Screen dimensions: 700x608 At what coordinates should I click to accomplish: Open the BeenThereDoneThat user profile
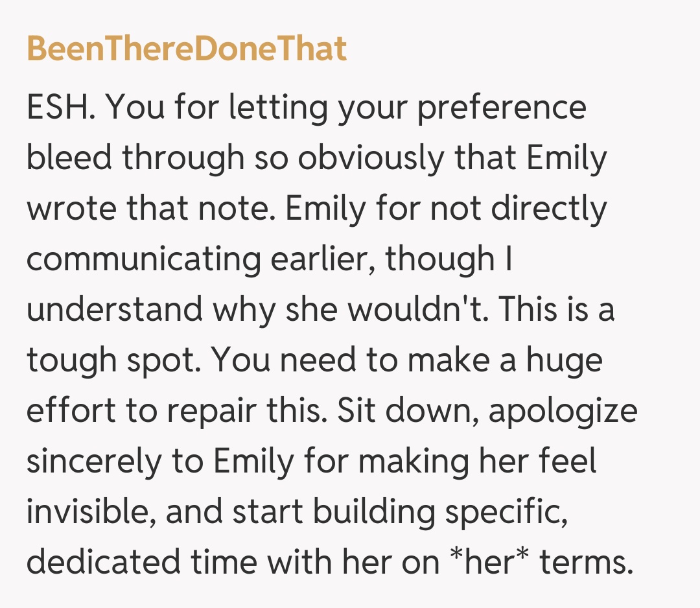pos(187,49)
